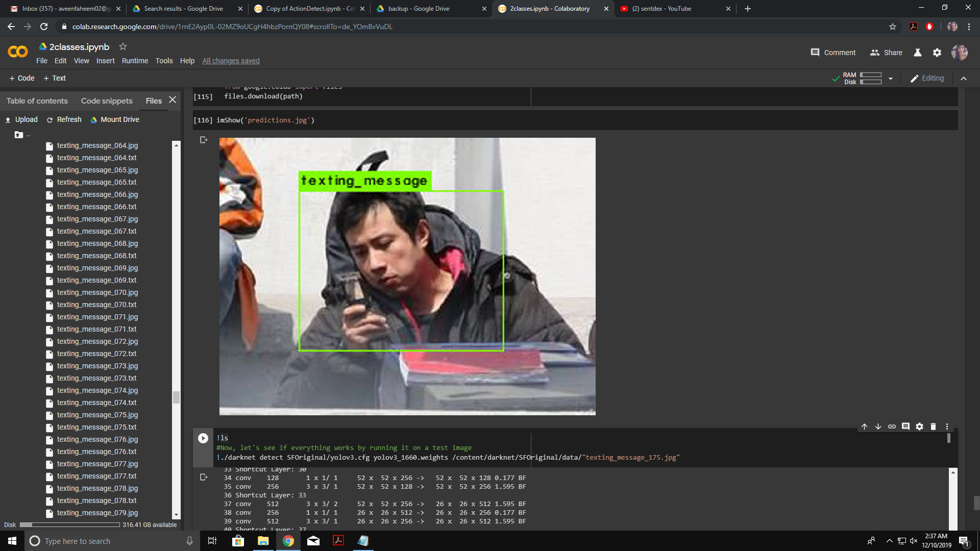
Task: Click the Disk usage bar
Action: tap(69, 524)
